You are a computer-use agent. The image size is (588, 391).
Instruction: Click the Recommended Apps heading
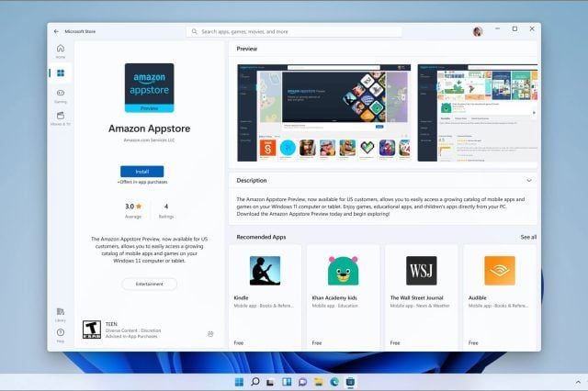tap(261, 237)
